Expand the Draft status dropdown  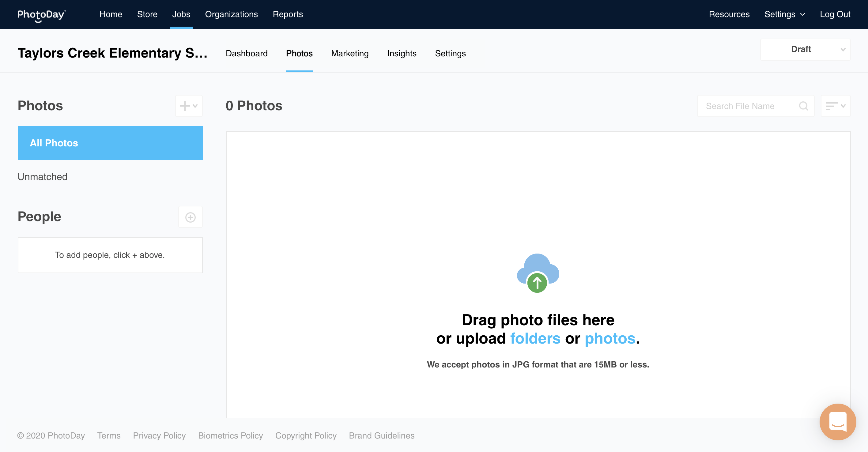click(805, 50)
